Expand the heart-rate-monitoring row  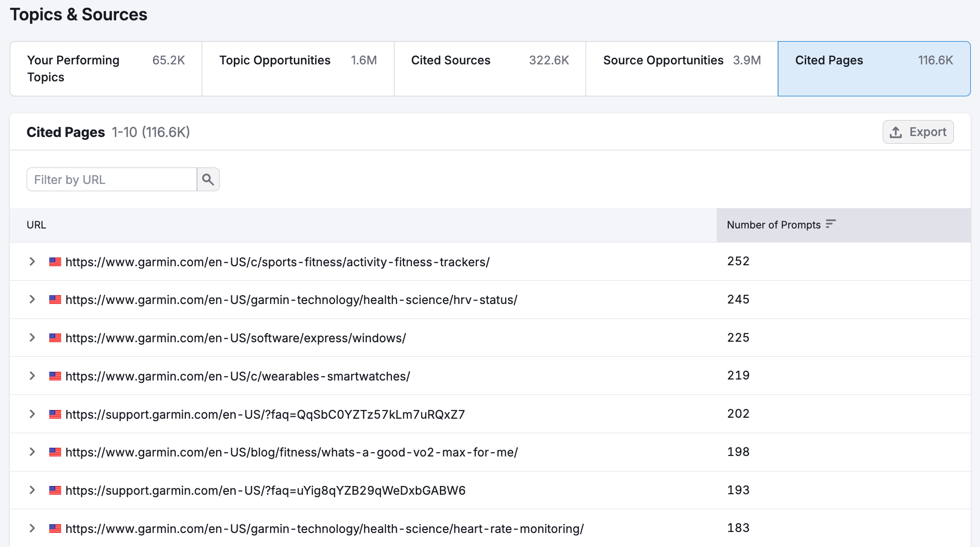(32, 528)
